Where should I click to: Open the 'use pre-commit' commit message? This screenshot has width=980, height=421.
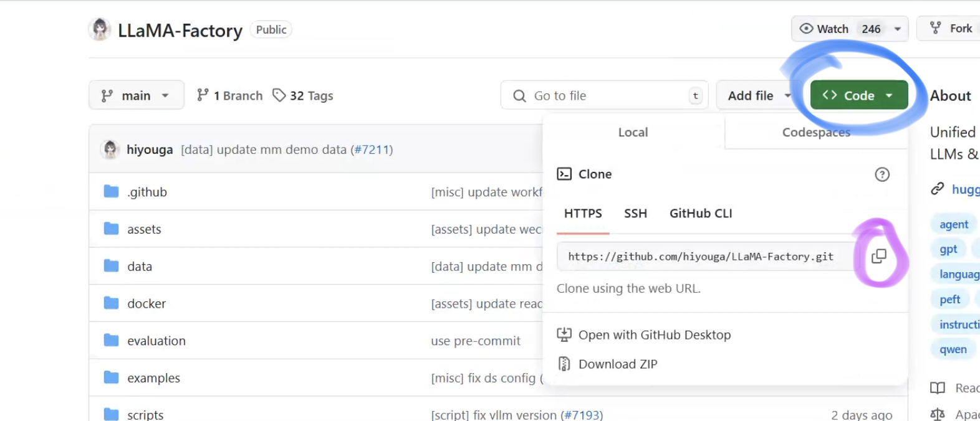pos(476,341)
